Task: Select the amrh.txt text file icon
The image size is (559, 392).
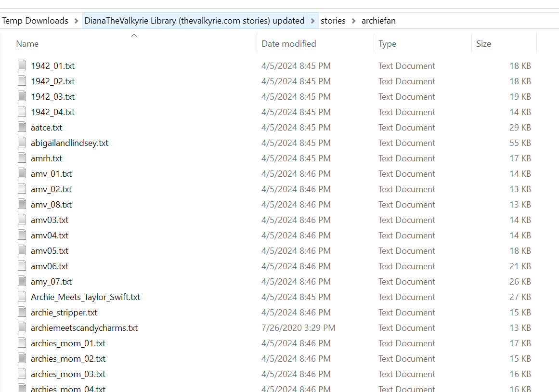Action: click(x=22, y=158)
